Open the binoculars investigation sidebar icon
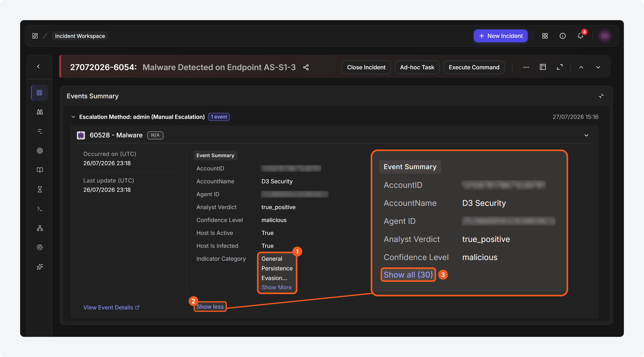The height and width of the screenshot is (357, 644). click(40, 112)
